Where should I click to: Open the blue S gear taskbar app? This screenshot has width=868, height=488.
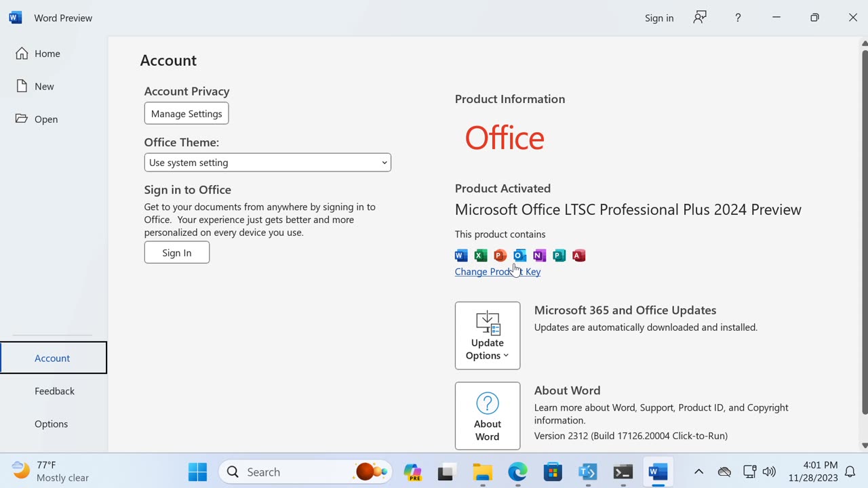(588, 472)
